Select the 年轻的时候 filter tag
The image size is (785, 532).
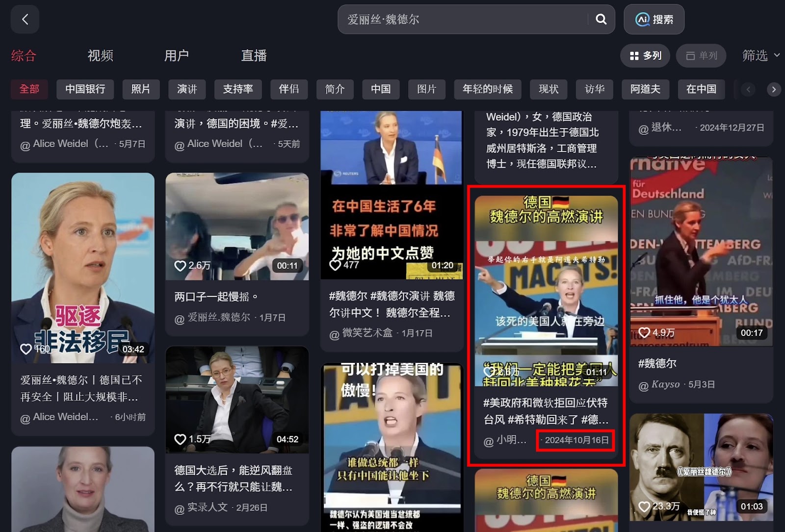coord(487,89)
